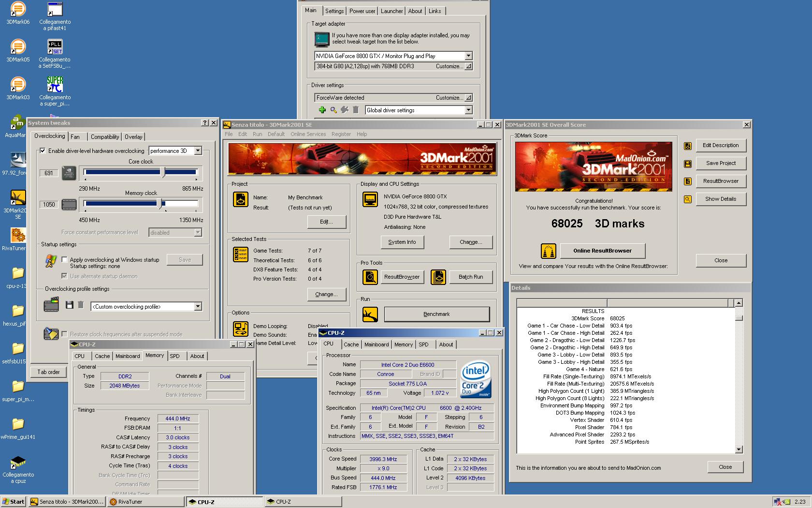Click the Memory clock value field showing 1050

coord(49,204)
